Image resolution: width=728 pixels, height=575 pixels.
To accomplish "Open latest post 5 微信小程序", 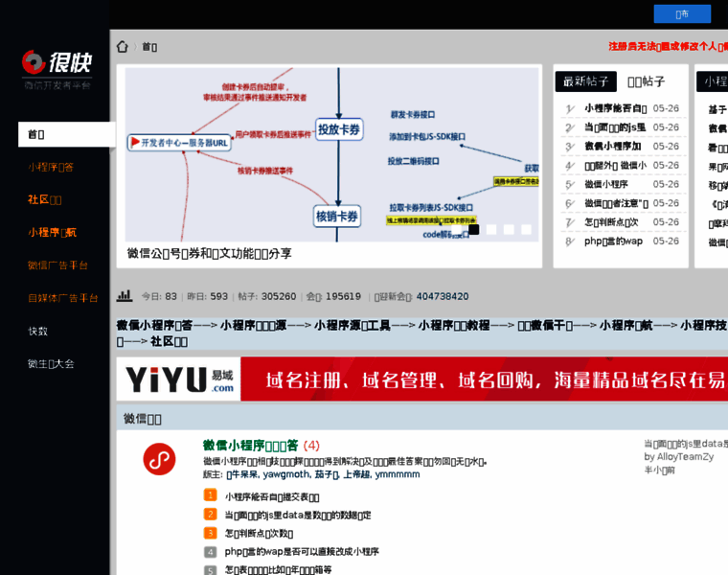I will coord(606,184).
